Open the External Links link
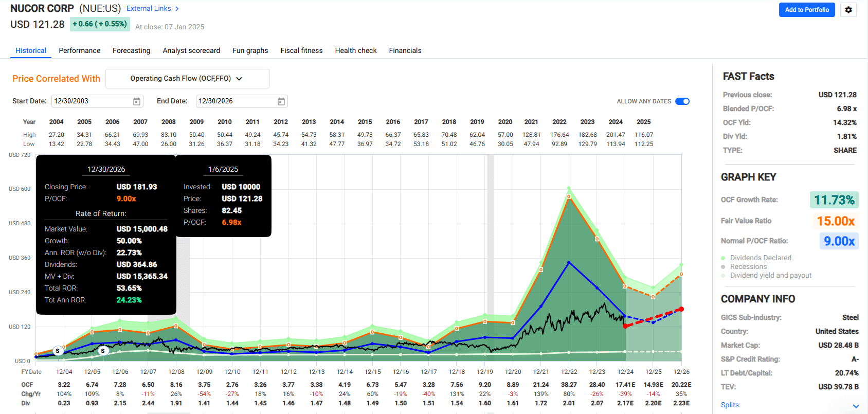This screenshot has width=868, height=414. click(149, 9)
